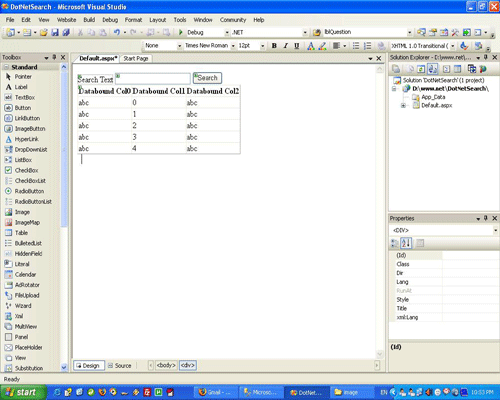The height and width of the screenshot is (400, 500).
Task: Switch to the Start Page tab
Action: click(136, 59)
